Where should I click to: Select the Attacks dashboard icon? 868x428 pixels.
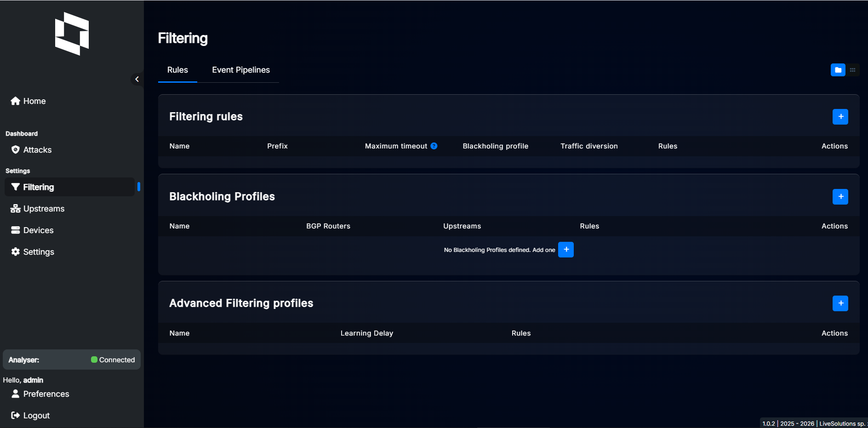15,149
